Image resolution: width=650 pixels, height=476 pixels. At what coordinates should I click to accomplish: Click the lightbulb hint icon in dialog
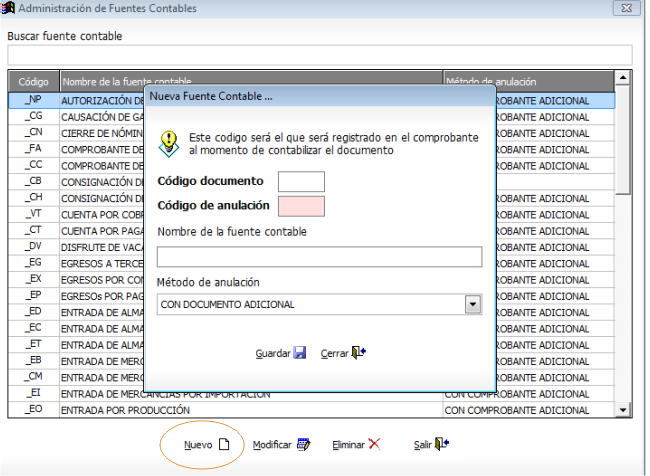pos(169,143)
